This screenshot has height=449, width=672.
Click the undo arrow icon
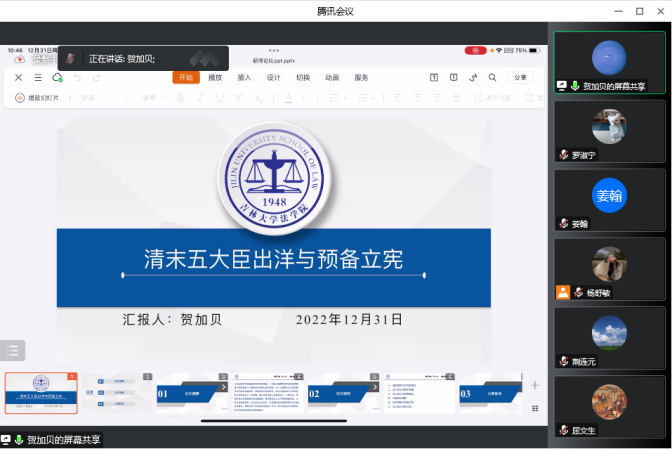pyautogui.click(x=77, y=78)
